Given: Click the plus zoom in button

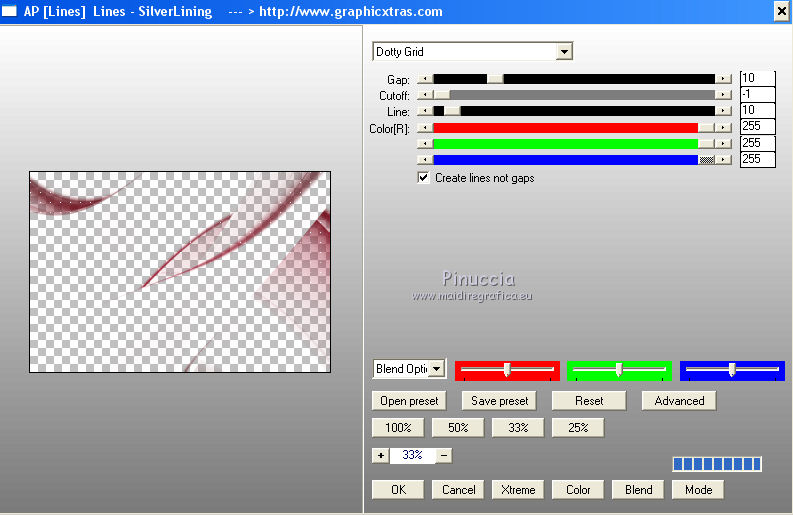Looking at the screenshot, I should 380,455.
